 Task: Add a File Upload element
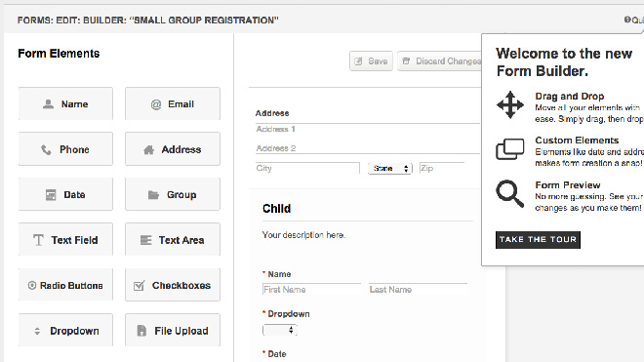[173, 330]
